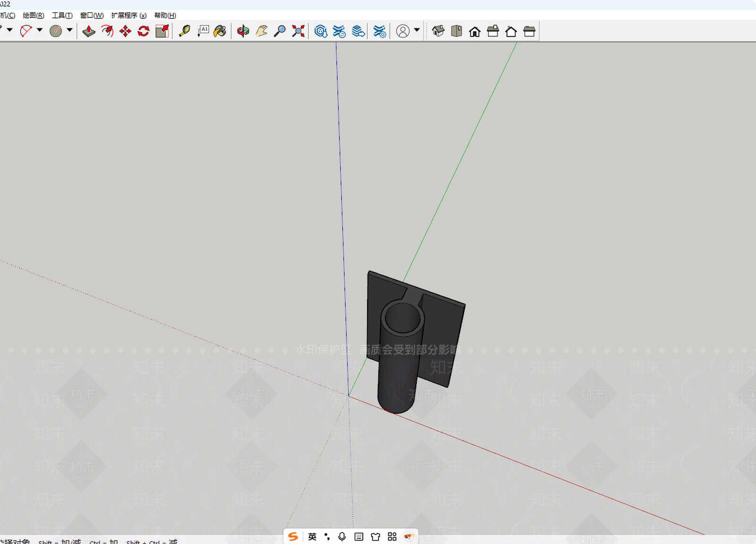The image size is (756, 544).
Task: Open the 窗口(W) menu
Action: point(92,16)
